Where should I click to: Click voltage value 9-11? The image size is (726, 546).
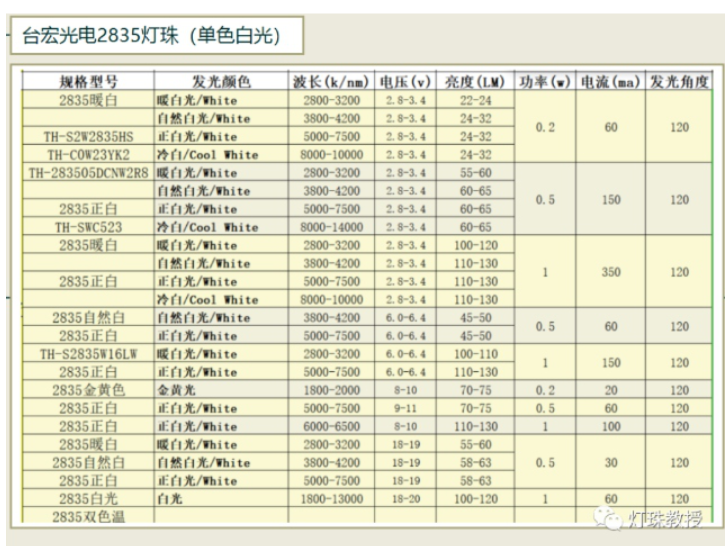406,408
